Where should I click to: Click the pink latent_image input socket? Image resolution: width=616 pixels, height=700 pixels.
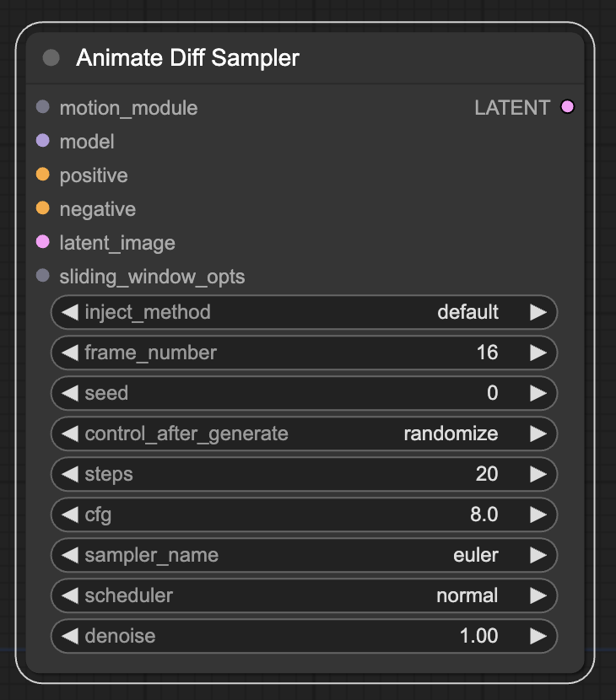tap(43, 243)
